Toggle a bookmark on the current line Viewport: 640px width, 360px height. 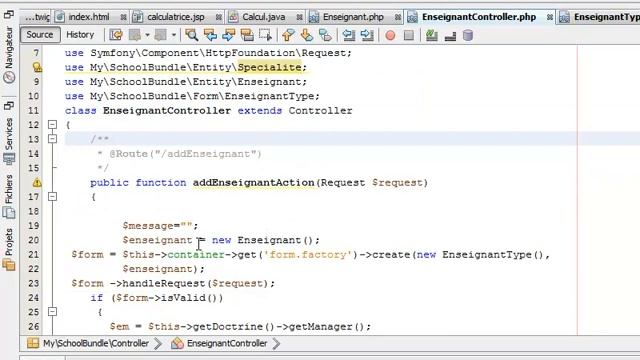coord(325,35)
